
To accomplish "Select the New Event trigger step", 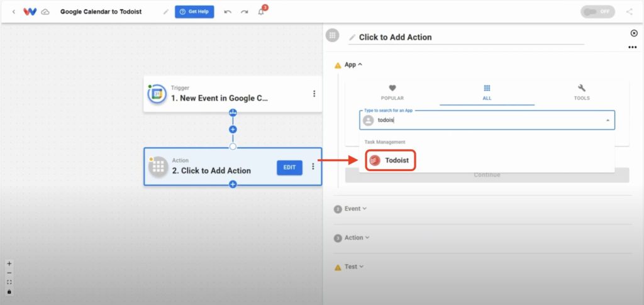I will coord(233,94).
